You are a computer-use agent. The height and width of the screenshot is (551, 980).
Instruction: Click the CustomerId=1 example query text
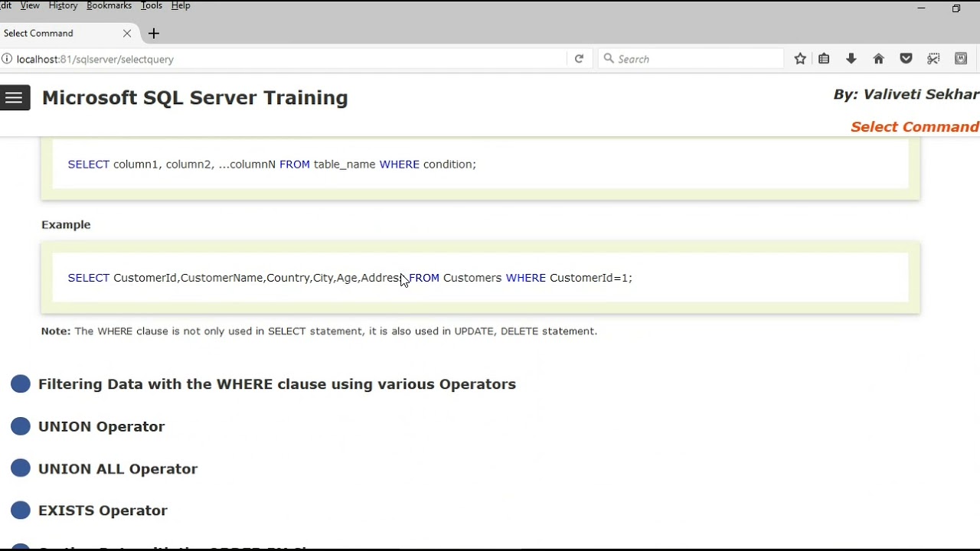point(350,278)
